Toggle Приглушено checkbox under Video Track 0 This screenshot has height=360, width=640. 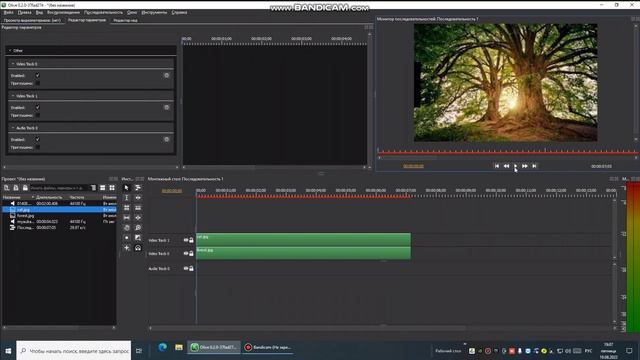(x=38, y=83)
